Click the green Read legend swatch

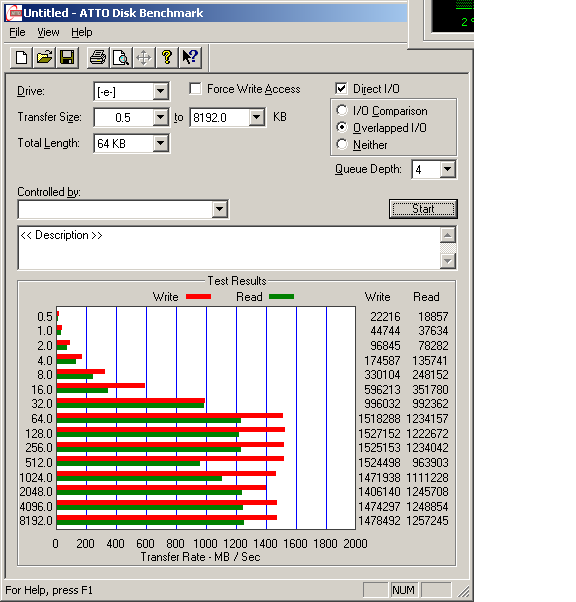coord(281,296)
